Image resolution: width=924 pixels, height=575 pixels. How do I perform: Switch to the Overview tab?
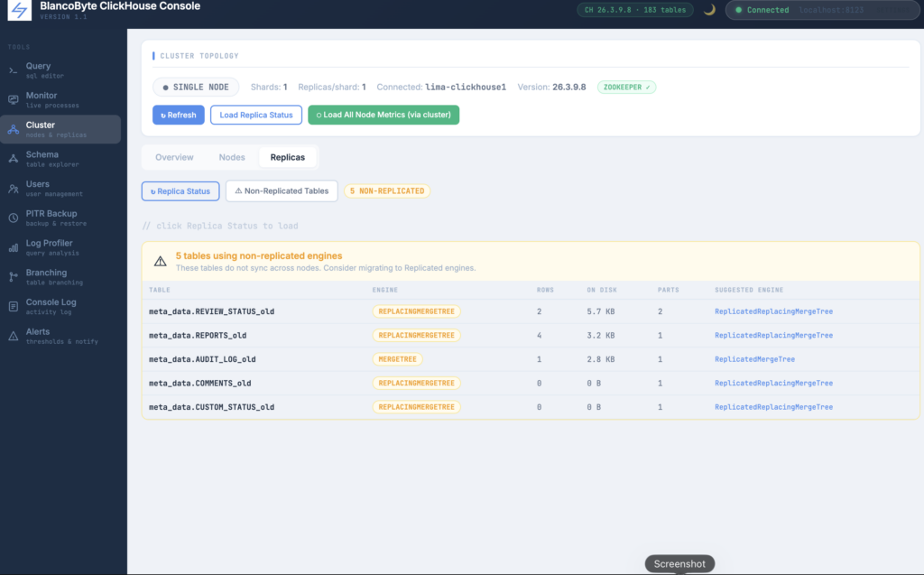click(x=174, y=157)
